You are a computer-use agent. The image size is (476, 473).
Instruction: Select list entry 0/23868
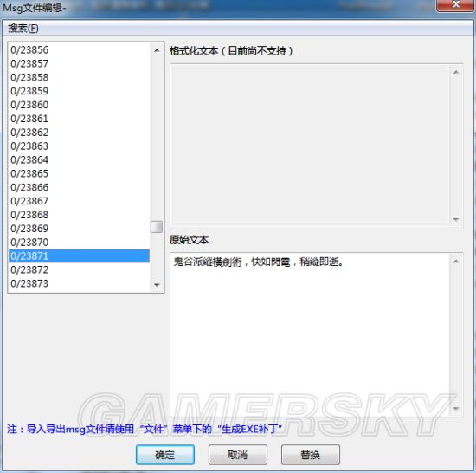[79, 215]
